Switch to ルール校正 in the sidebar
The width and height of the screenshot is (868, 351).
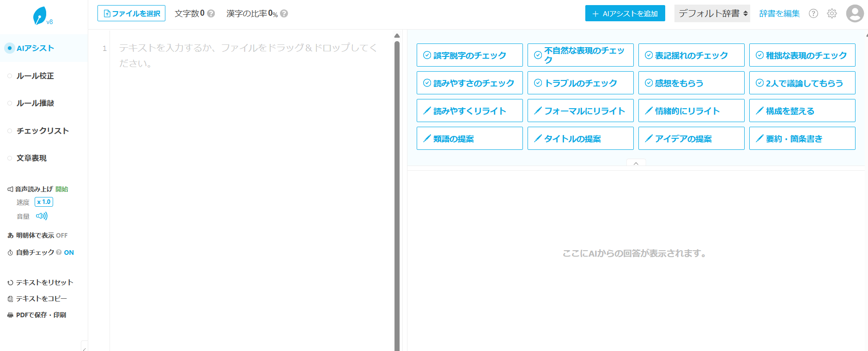tap(35, 76)
